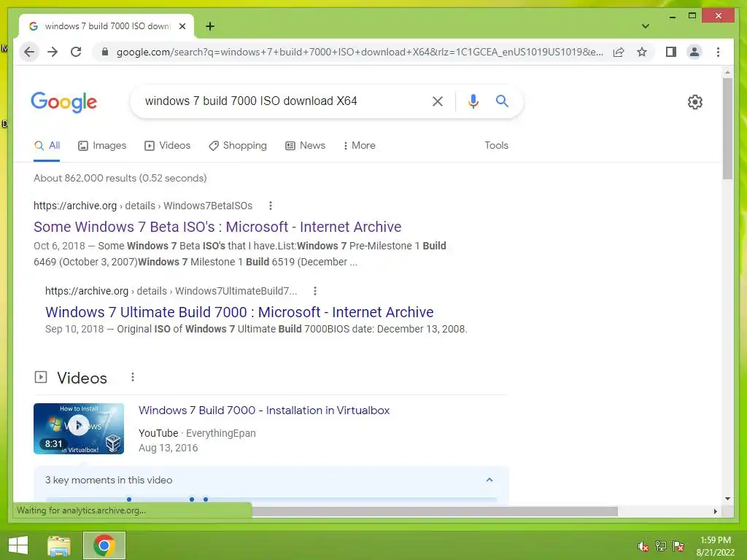Open Chrome profile avatar menu
This screenshot has width=747, height=560.
click(694, 52)
